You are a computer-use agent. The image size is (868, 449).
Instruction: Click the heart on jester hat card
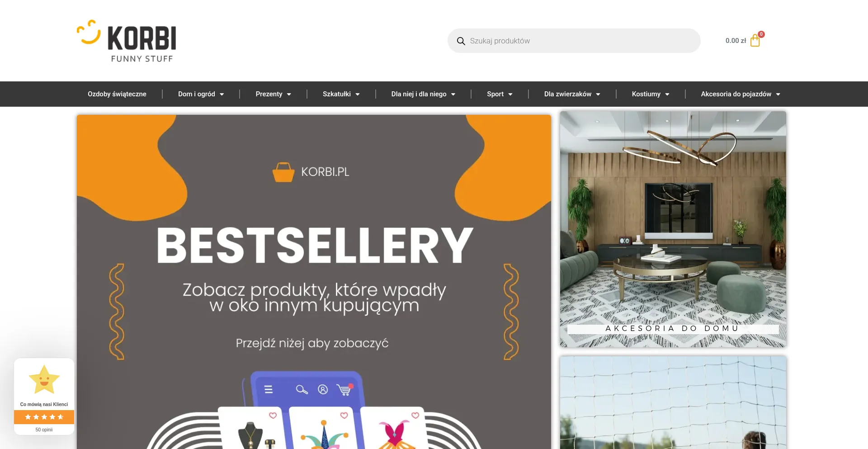[x=344, y=415]
